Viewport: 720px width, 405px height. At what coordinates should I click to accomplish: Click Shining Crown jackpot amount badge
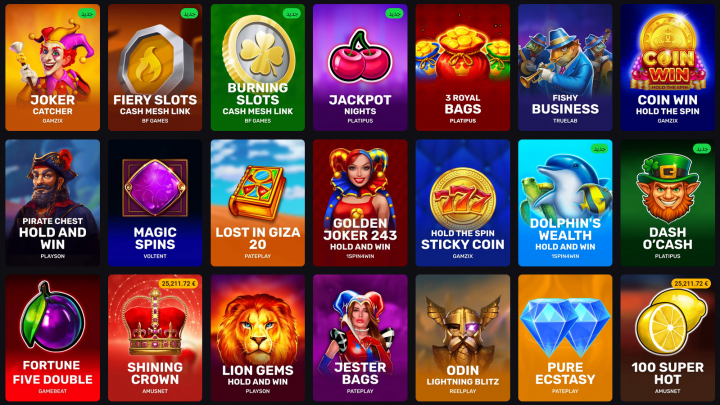click(179, 284)
